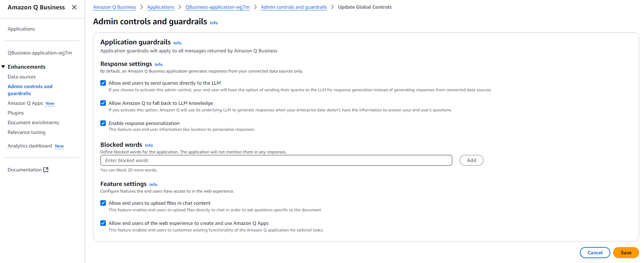The image size is (644, 263).
Task: Open QBusiness-application-wjj7m in sidebar
Action: pyautogui.click(x=40, y=53)
